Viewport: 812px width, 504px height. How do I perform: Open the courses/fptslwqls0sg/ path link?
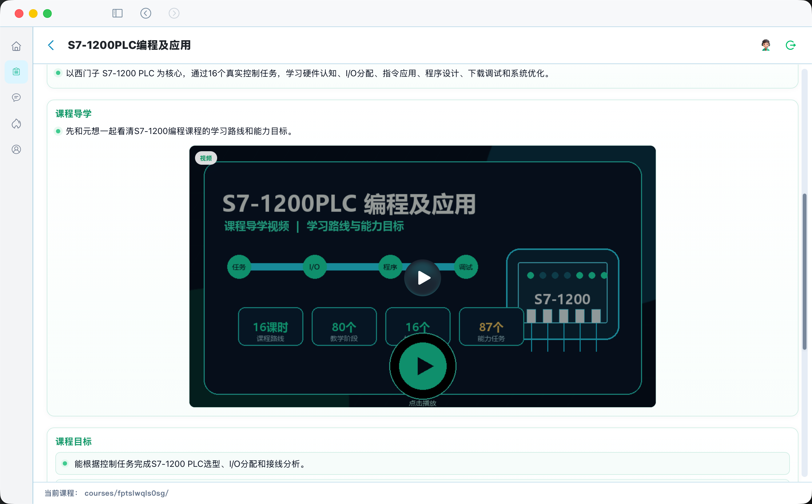(126, 493)
